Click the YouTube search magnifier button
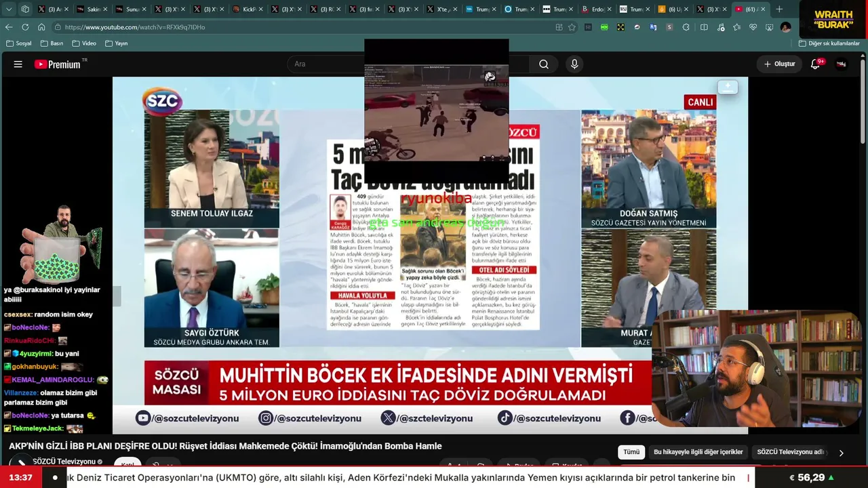Viewport: 868px width, 488px height. click(544, 64)
